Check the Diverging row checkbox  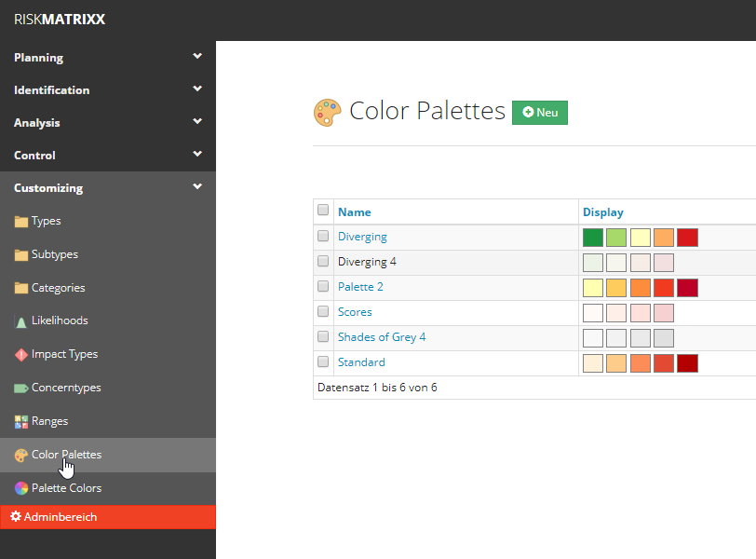click(323, 236)
